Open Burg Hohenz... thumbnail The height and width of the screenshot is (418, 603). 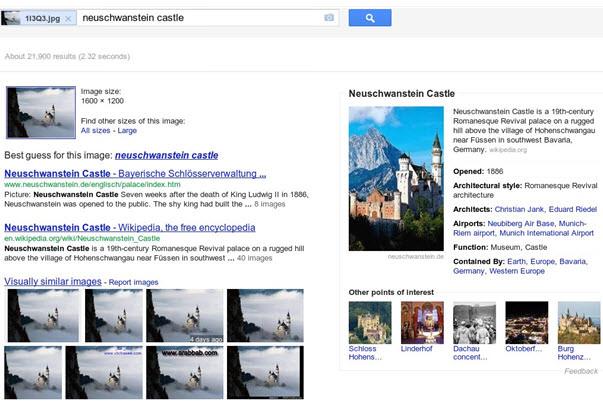coord(579,323)
